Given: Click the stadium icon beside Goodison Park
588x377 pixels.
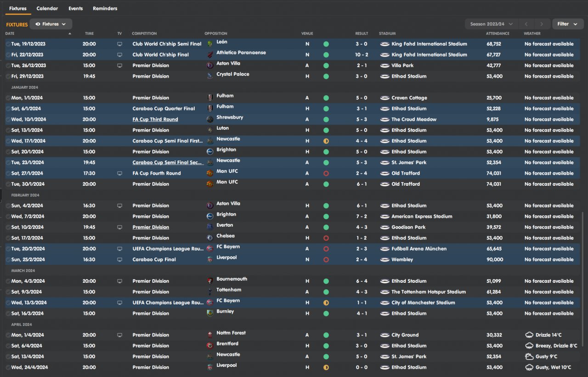Looking at the screenshot, I should coord(385,227).
